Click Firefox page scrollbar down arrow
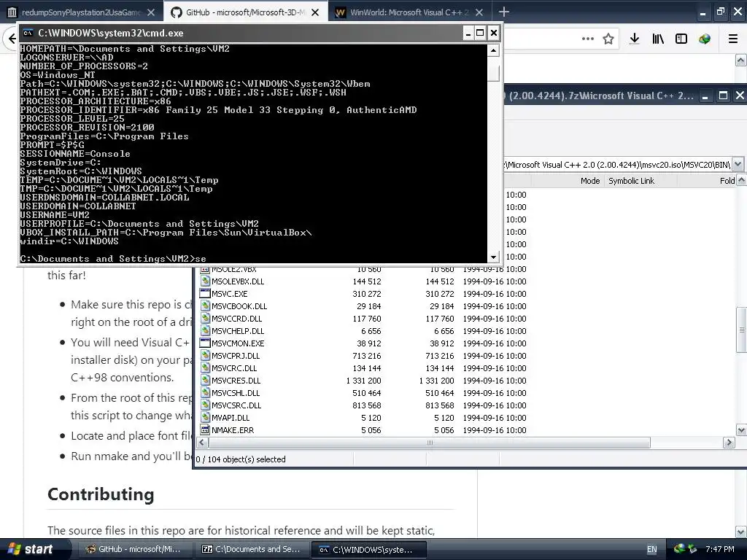 741,532
